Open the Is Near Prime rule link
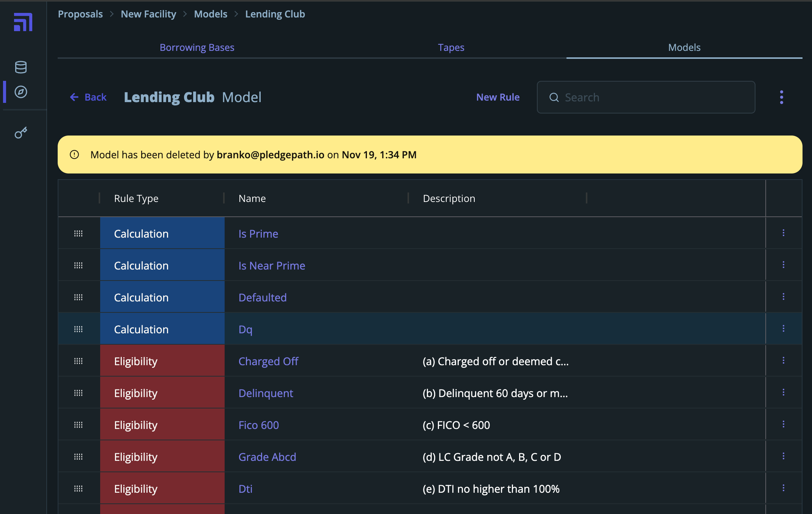 pyautogui.click(x=272, y=265)
